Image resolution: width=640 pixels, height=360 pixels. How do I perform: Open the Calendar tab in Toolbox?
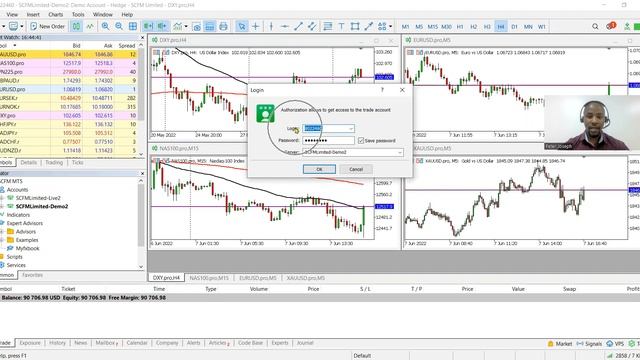click(x=137, y=343)
